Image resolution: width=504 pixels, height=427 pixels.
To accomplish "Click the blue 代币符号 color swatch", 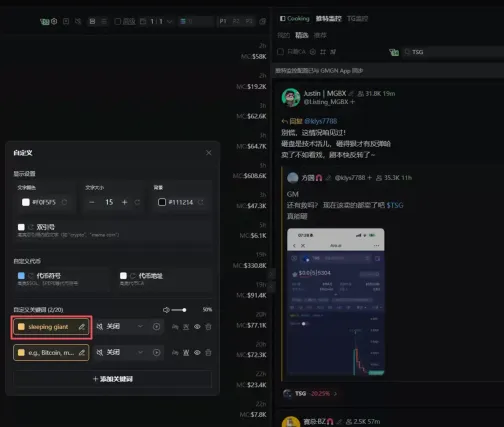I will point(21,276).
